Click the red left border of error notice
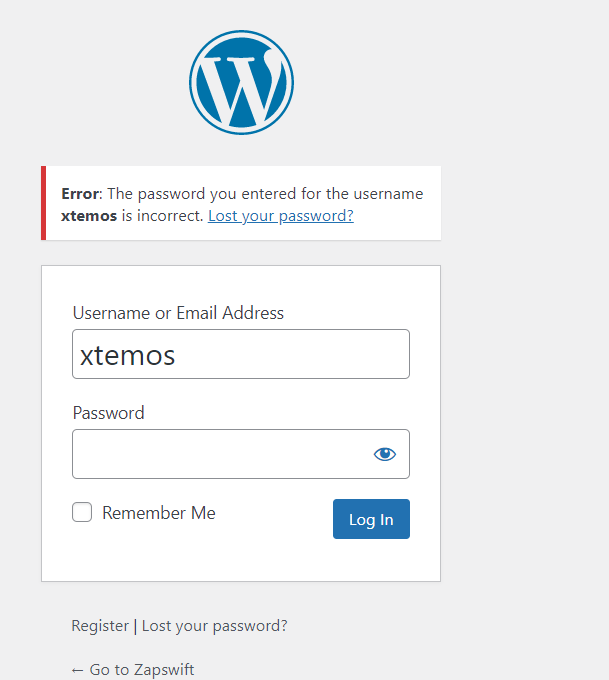The image size is (609, 680). (43, 203)
